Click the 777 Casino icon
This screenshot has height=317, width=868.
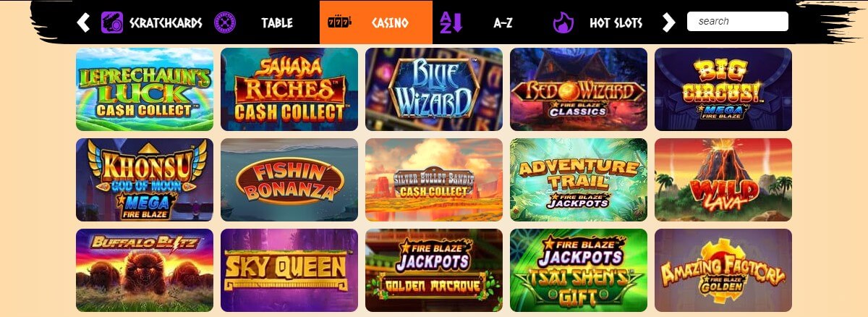338,22
